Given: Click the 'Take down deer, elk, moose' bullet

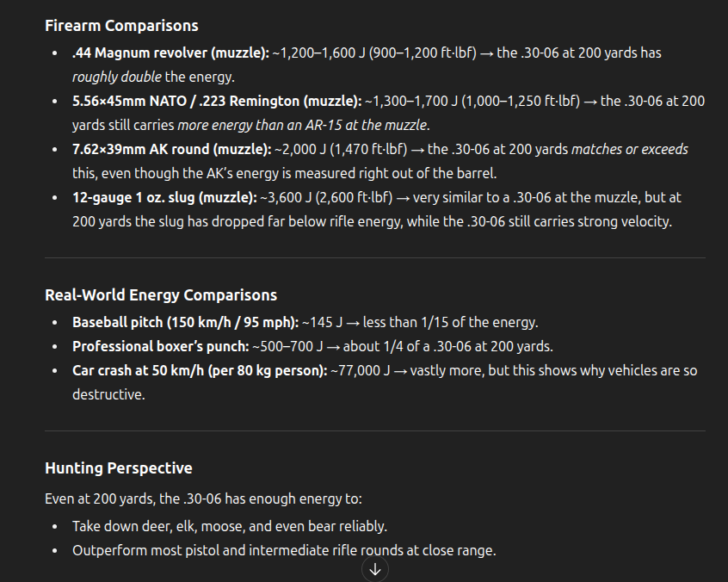Looking at the screenshot, I should point(230,526).
